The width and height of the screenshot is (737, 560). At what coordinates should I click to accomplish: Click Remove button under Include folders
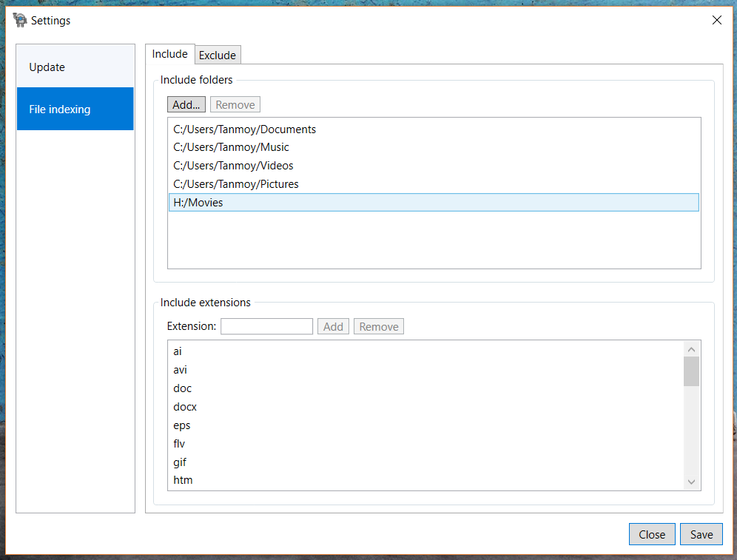[x=235, y=105]
